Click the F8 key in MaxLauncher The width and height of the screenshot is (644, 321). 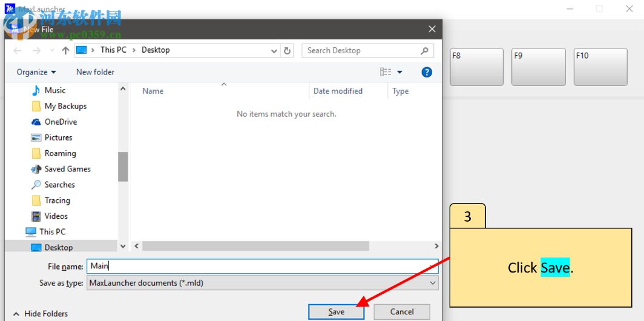(476, 67)
